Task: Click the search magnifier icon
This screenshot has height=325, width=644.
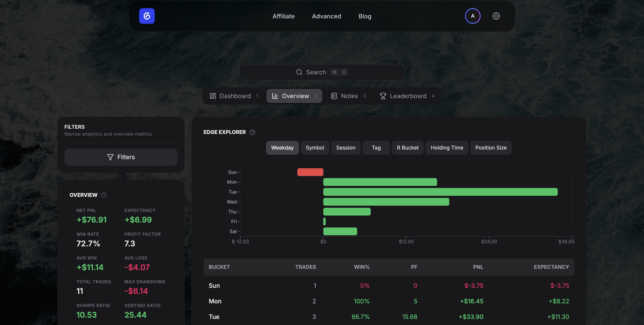Action: (299, 72)
